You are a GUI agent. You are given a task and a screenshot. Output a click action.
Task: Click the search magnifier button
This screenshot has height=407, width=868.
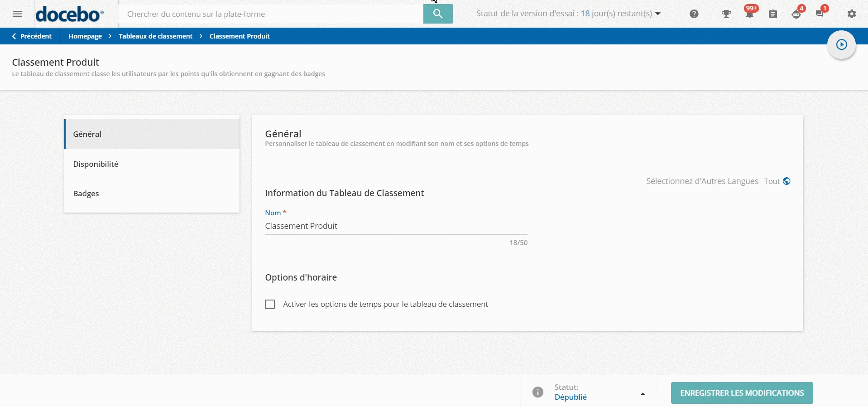[x=437, y=14]
